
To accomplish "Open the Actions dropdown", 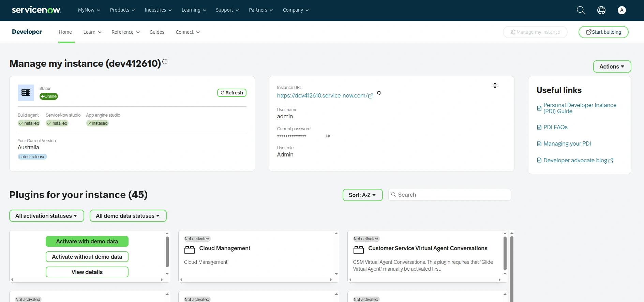I will 612,66.
